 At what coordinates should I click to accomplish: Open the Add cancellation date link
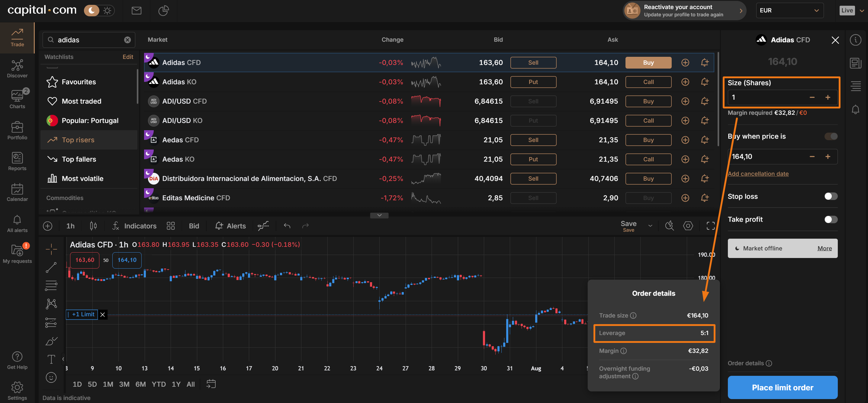[758, 174]
